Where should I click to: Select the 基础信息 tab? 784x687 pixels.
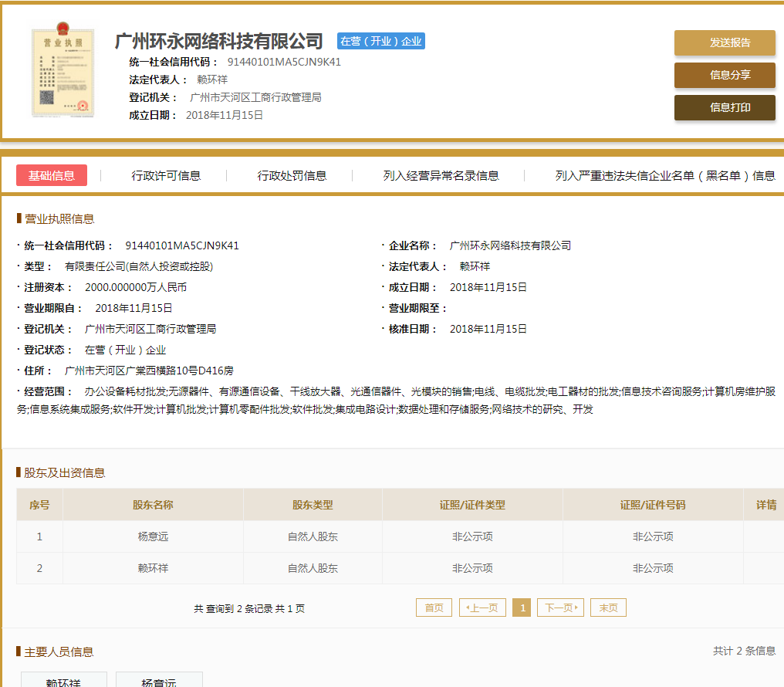coord(52,175)
